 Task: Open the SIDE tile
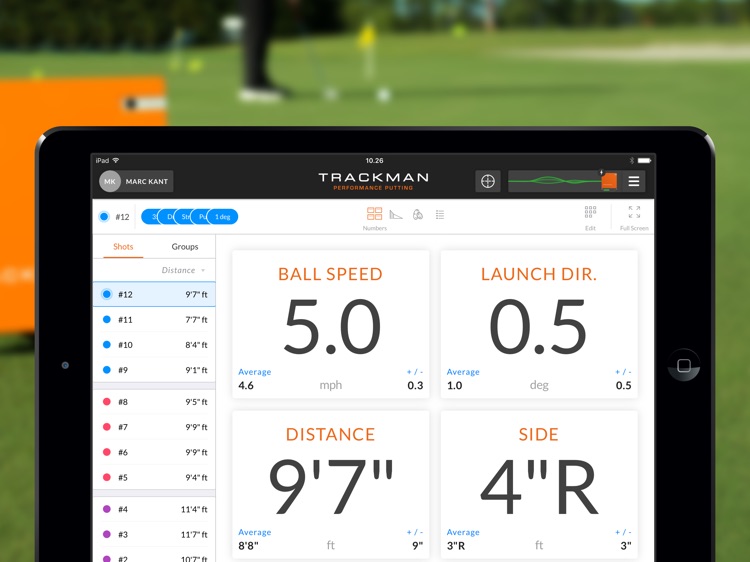click(539, 485)
